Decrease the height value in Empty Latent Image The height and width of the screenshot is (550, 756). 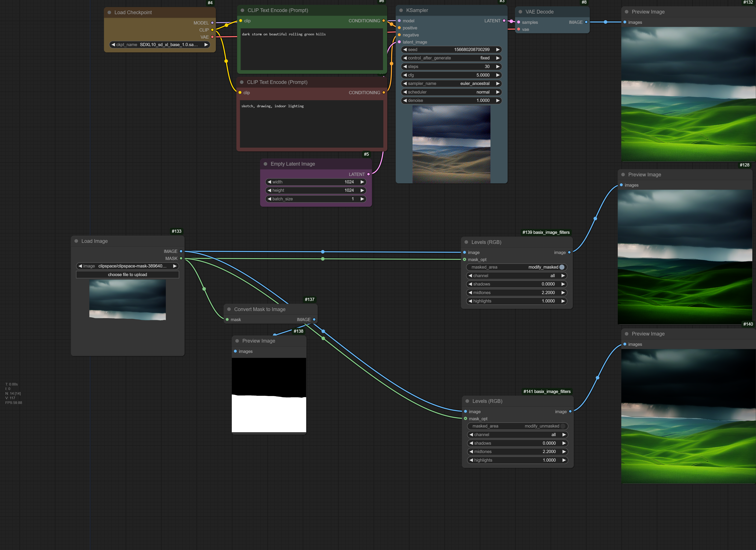tap(269, 190)
